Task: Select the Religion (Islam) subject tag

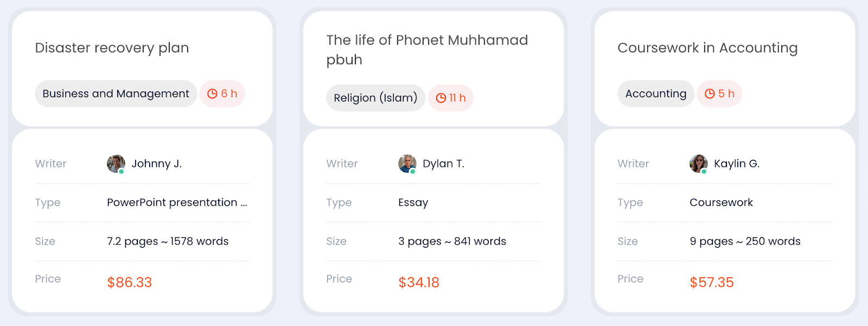Action: point(375,98)
